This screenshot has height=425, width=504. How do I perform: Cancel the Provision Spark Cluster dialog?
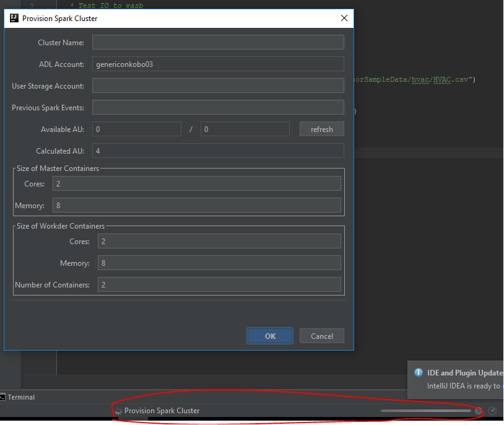click(321, 335)
